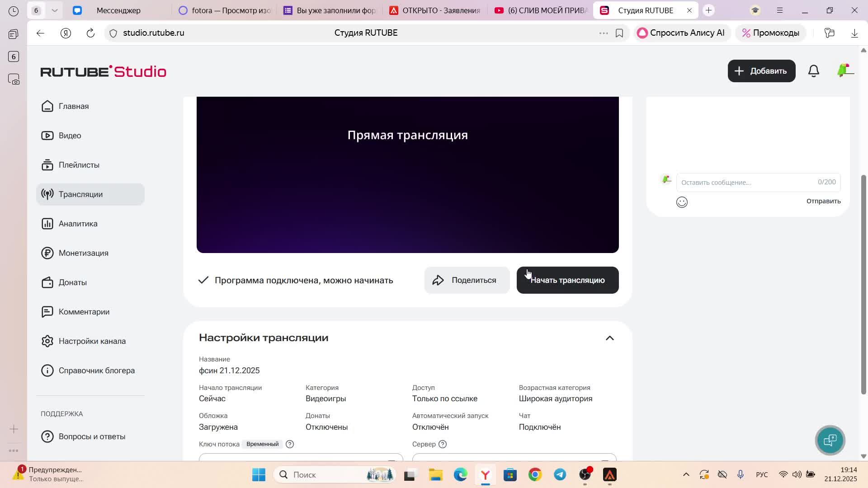Image resolution: width=868 pixels, height=488 pixels.
Task: Switch to the Мессенджер browser tab
Action: point(118,10)
